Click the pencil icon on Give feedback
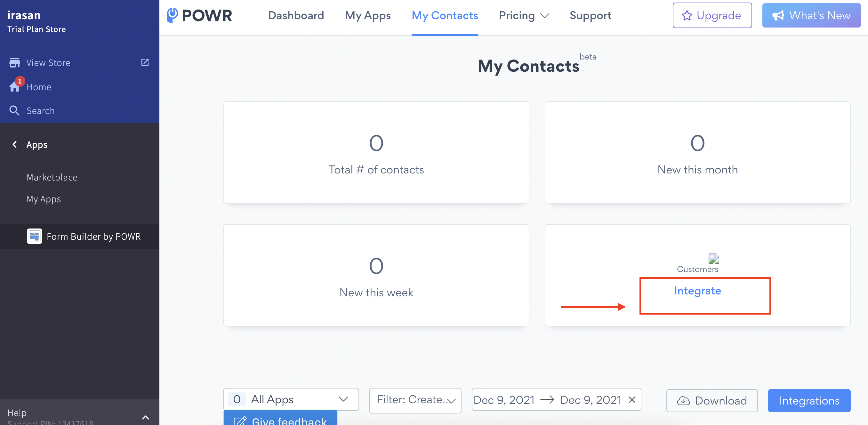 [240, 421]
